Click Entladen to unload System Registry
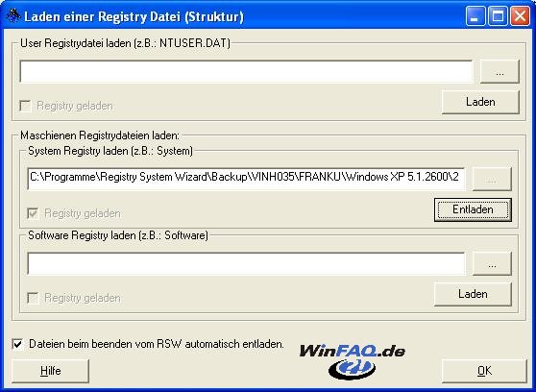This screenshot has width=536, height=392. pos(473,209)
